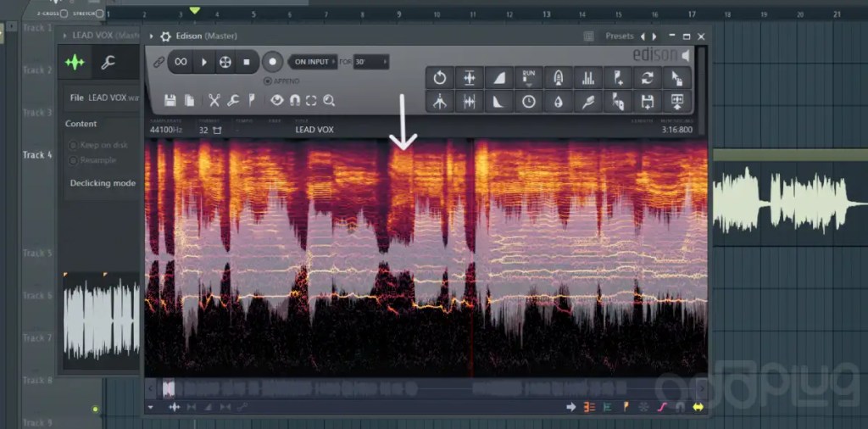The width and height of the screenshot is (868, 429).
Task: Click the blur droplet tool button
Action: (x=559, y=102)
